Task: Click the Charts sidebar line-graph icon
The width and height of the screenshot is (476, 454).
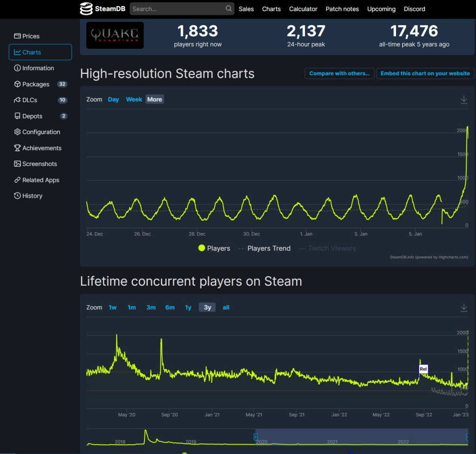Action: (17, 52)
